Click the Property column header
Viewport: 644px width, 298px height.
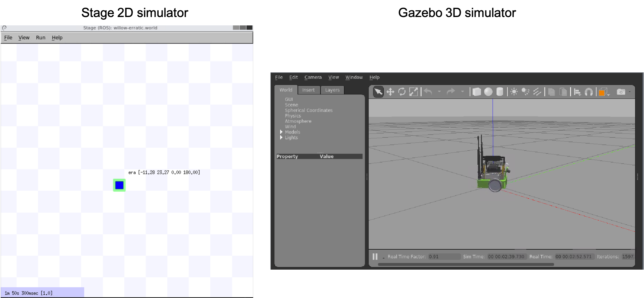(287, 156)
